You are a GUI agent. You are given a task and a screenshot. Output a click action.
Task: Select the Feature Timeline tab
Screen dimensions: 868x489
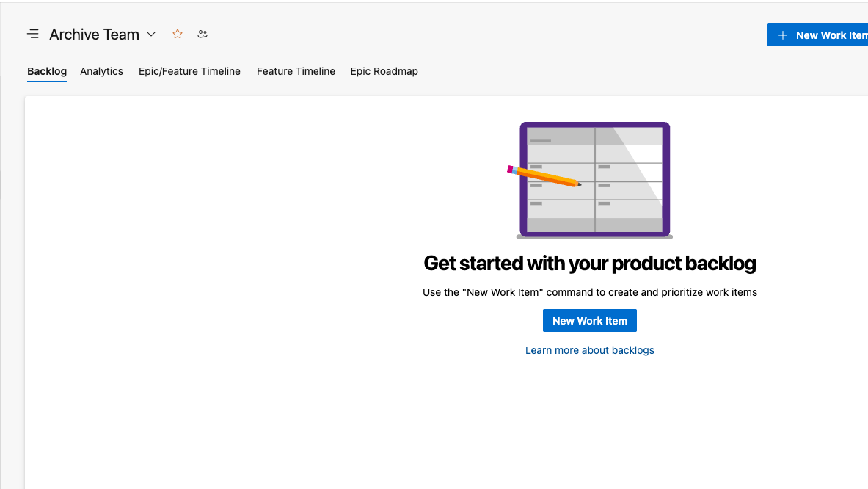coord(296,71)
